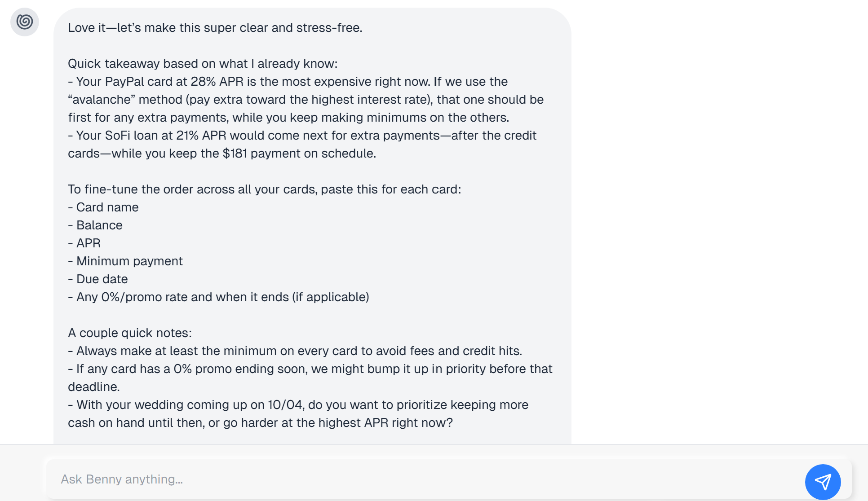Select the 'Quick takeaway based on' heading line
Screen dimensions: 868x501
[203, 64]
